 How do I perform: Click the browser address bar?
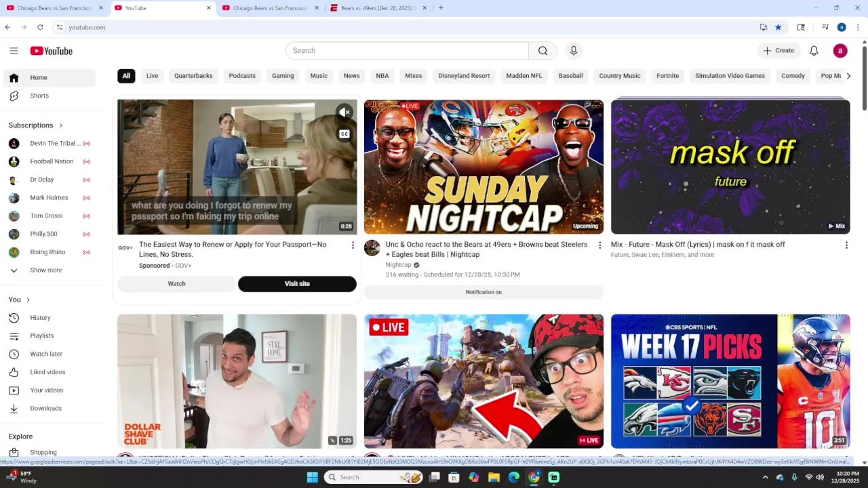[407, 27]
